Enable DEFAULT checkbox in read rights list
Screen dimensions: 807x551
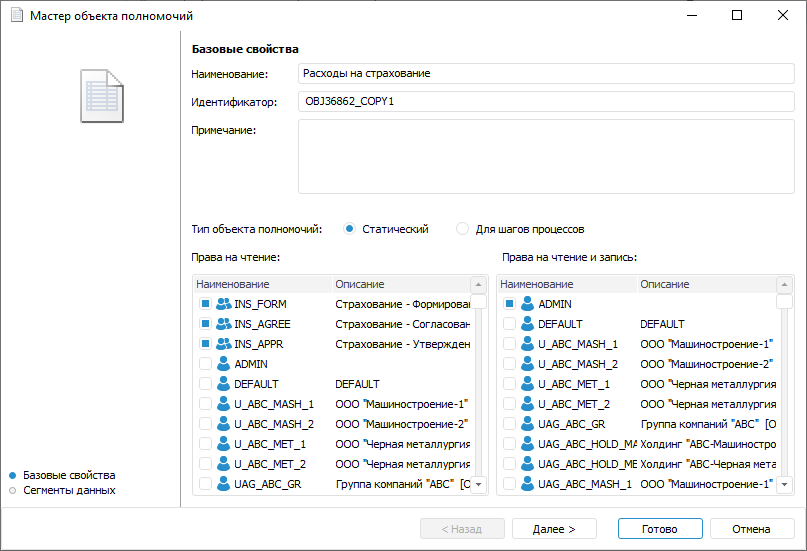click(x=205, y=384)
